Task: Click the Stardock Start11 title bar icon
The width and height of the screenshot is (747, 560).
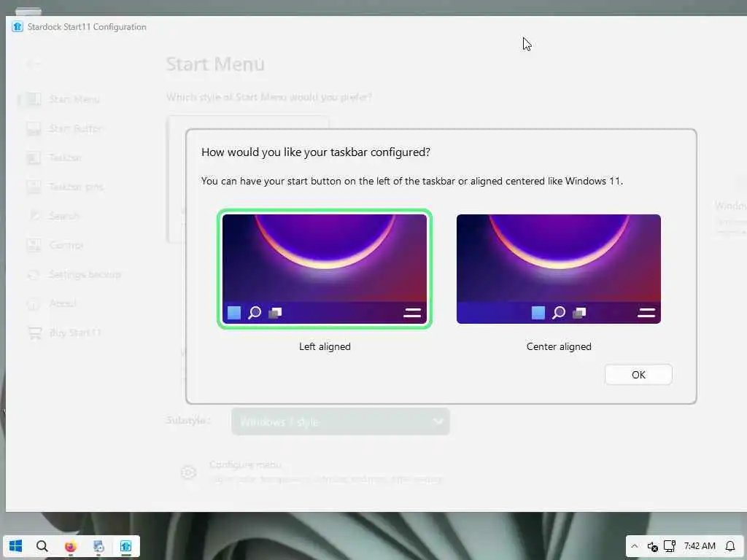Action: (x=18, y=27)
